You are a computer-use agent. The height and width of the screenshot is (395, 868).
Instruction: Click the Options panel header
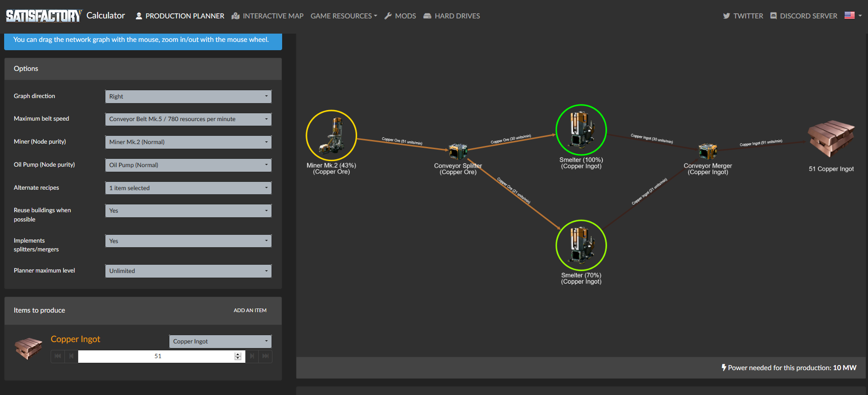click(x=143, y=69)
